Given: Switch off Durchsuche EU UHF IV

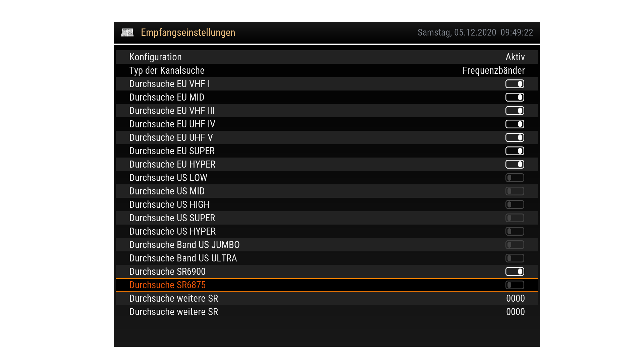Looking at the screenshot, I should (x=515, y=124).
